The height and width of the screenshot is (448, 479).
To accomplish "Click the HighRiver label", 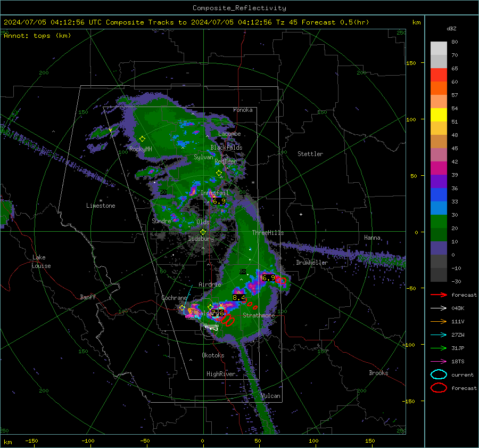I will (x=221, y=374).
